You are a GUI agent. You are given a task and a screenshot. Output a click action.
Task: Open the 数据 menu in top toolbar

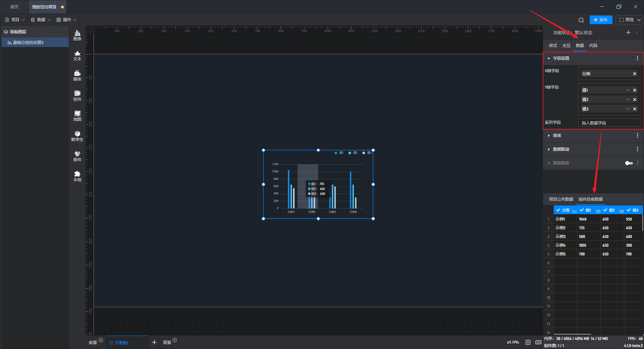[x=41, y=20]
